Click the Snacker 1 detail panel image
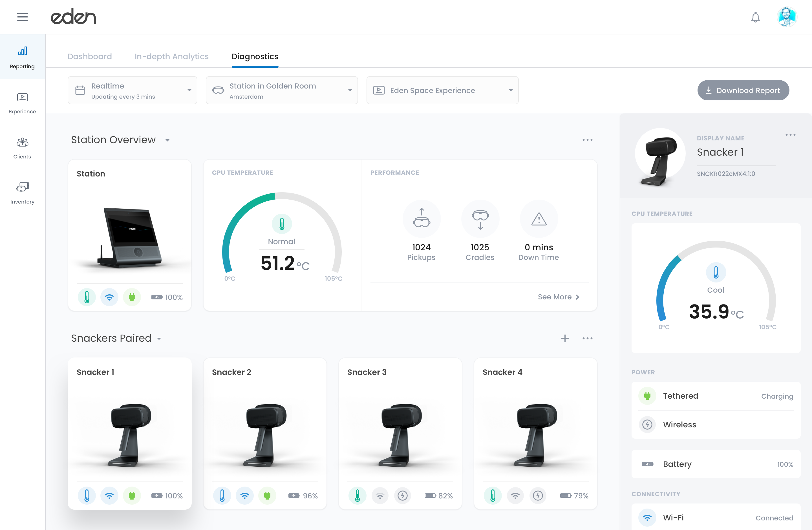Screen dimensions: 812x530 pyautogui.click(x=660, y=158)
